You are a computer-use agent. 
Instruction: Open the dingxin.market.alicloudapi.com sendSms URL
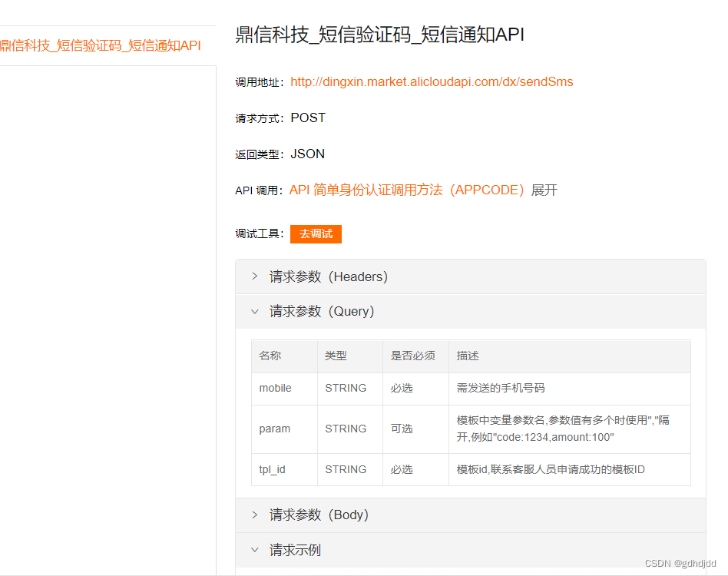pyautogui.click(x=432, y=82)
